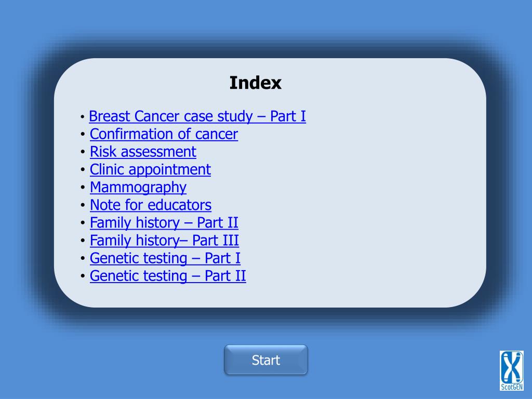Select Family history – Part II link

click(164, 222)
